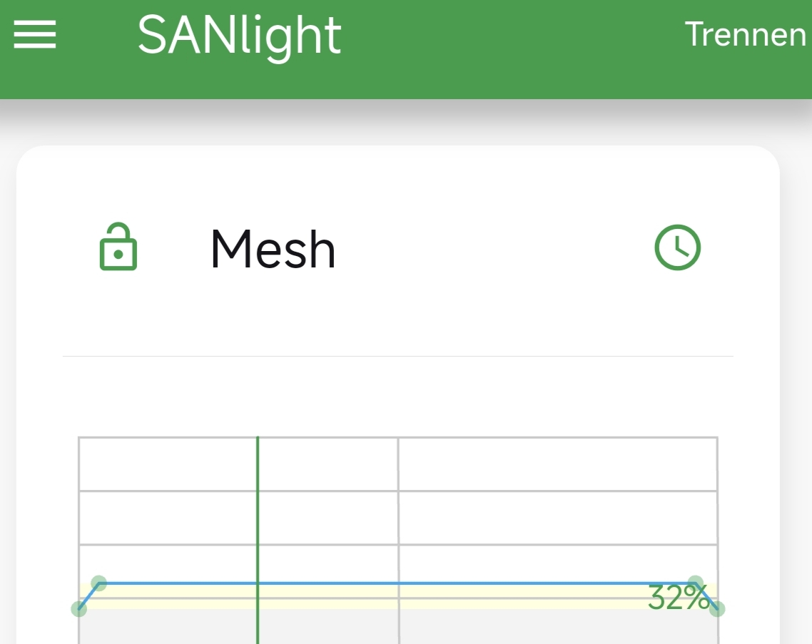Screen dimensions: 812x644
Task: Click the divider line under the Mesh header
Action: (x=397, y=356)
